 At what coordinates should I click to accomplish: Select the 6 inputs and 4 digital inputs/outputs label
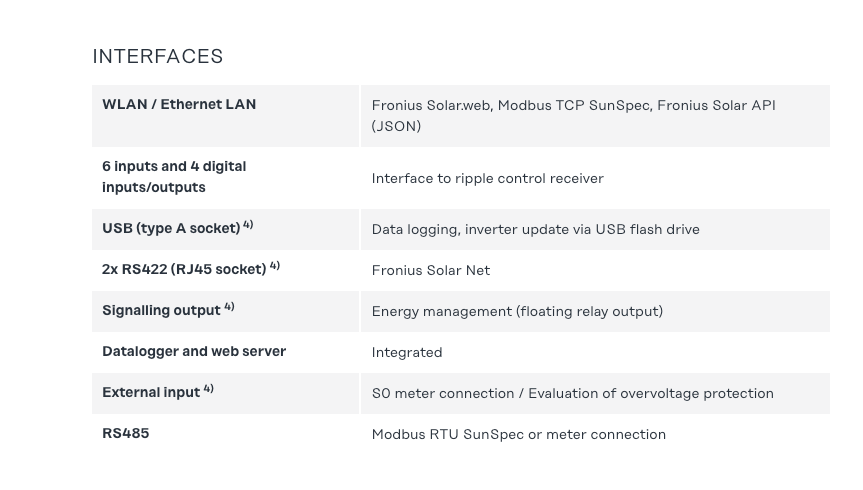[174, 177]
